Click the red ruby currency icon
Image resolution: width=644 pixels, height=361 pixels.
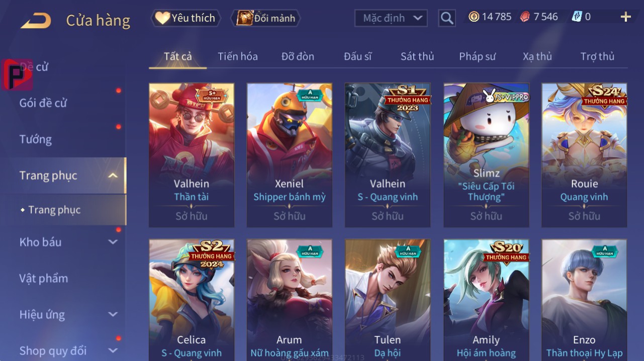[525, 17]
